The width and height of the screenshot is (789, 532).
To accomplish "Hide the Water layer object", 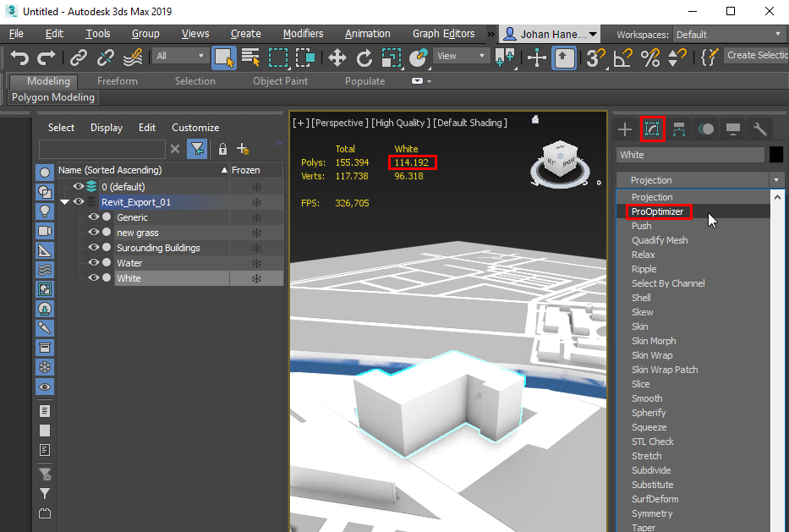I will [x=94, y=263].
